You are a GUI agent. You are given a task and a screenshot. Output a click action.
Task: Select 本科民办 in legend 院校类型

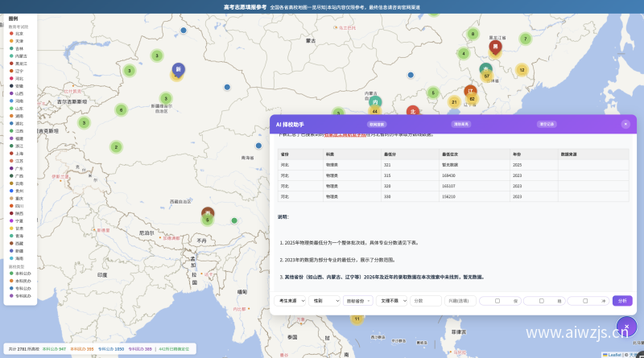[x=20, y=282]
